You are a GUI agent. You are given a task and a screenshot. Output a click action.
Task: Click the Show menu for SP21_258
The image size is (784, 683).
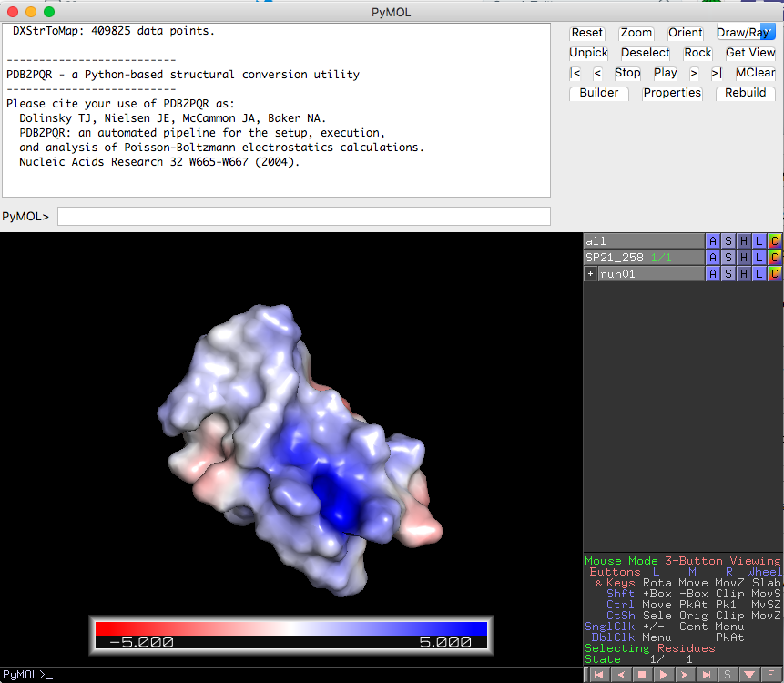[729, 257]
